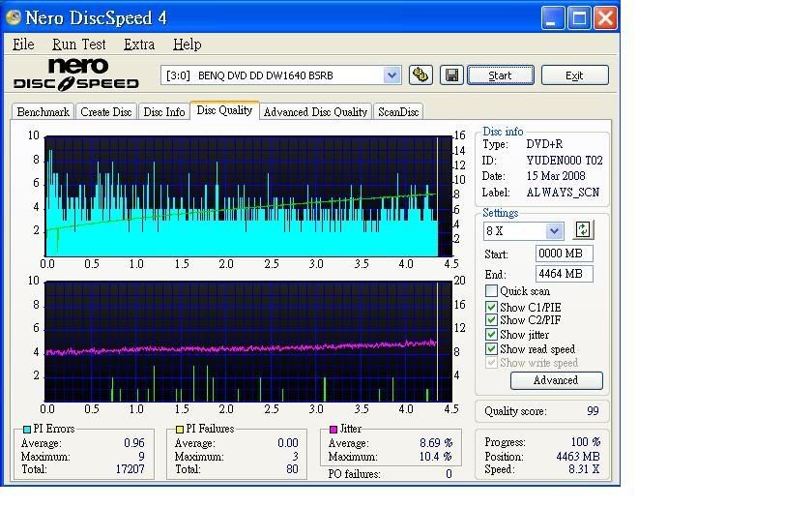
Task: Click the disc type DVD+R value
Action: click(544, 144)
